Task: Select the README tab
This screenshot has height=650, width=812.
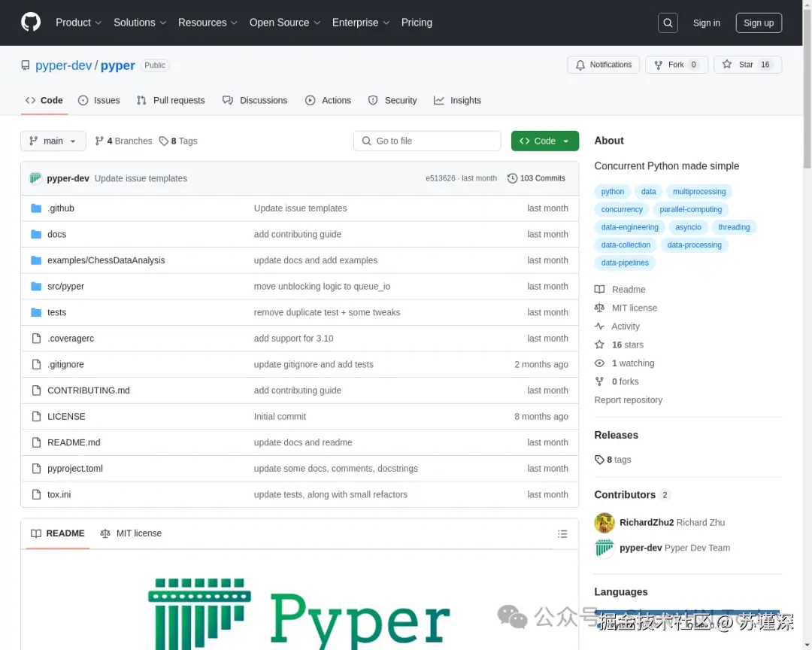Action: (57, 533)
